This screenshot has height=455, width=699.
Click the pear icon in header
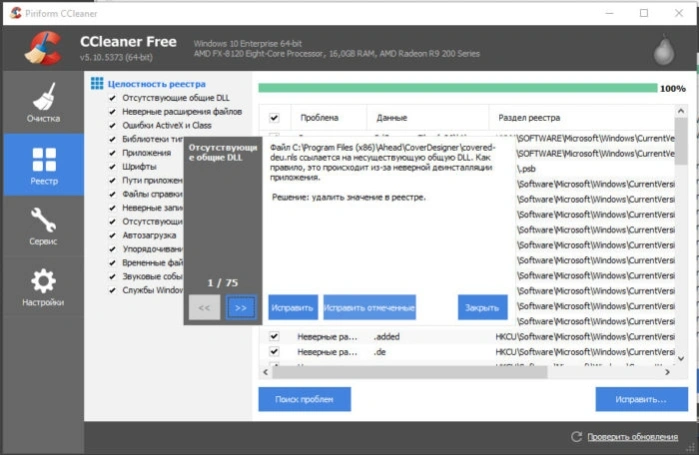point(664,49)
